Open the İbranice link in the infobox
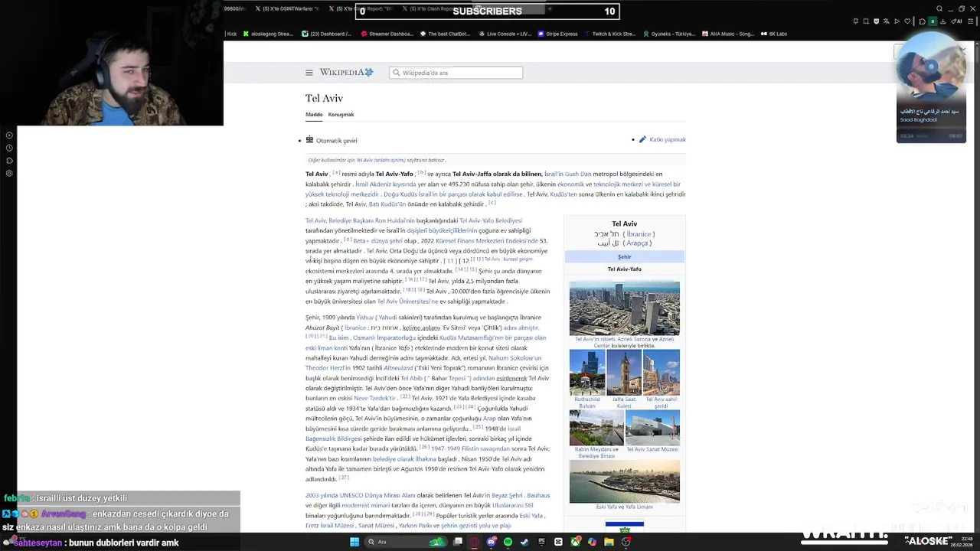Image resolution: width=980 pixels, height=551 pixels. [x=639, y=234]
